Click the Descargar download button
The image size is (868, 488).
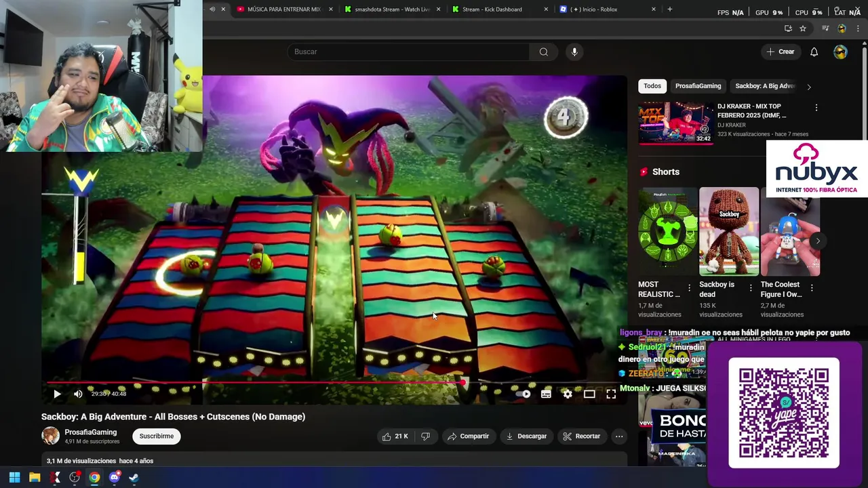[x=526, y=436]
